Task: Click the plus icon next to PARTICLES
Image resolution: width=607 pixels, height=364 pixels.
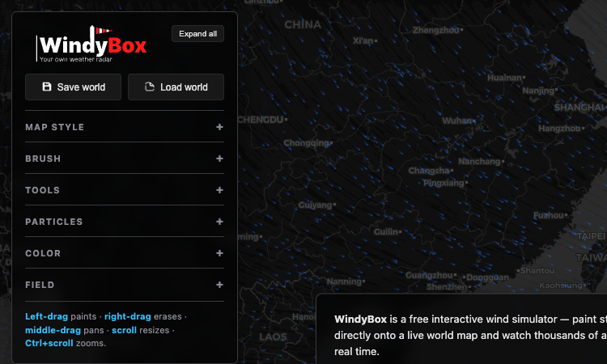Action: click(x=219, y=222)
